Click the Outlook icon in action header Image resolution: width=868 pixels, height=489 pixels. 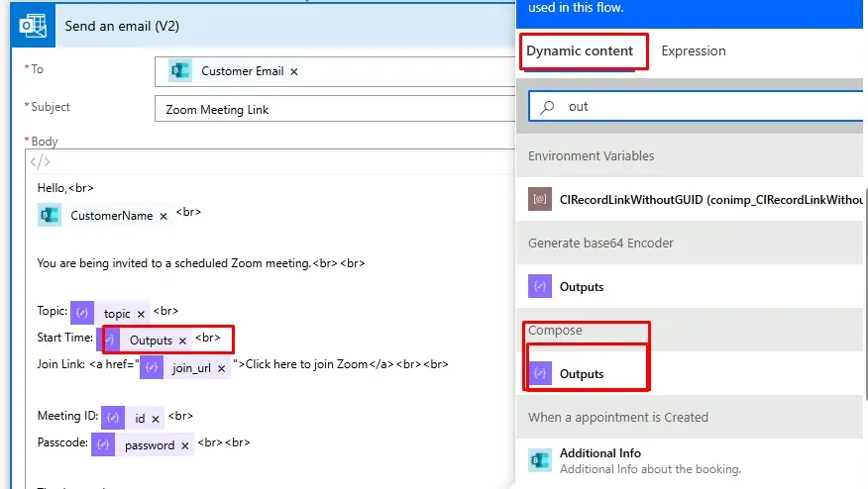point(34,27)
